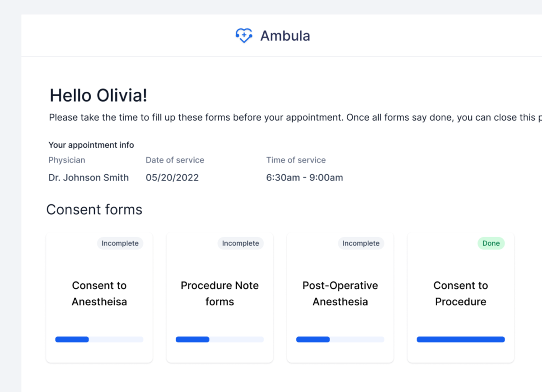Click the Hello Olivia! greeting text
Viewport: 542px width, 392px height.
pos(98,95)
